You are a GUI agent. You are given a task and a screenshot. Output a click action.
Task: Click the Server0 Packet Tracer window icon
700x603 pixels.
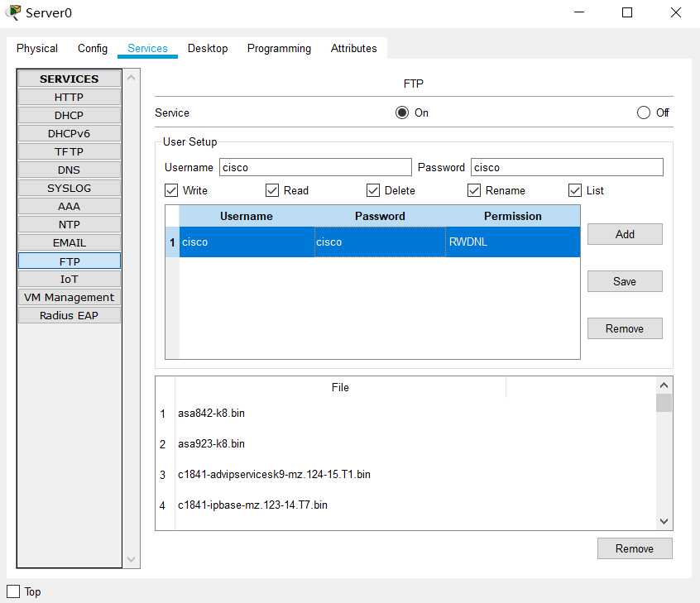pos(13,12)
